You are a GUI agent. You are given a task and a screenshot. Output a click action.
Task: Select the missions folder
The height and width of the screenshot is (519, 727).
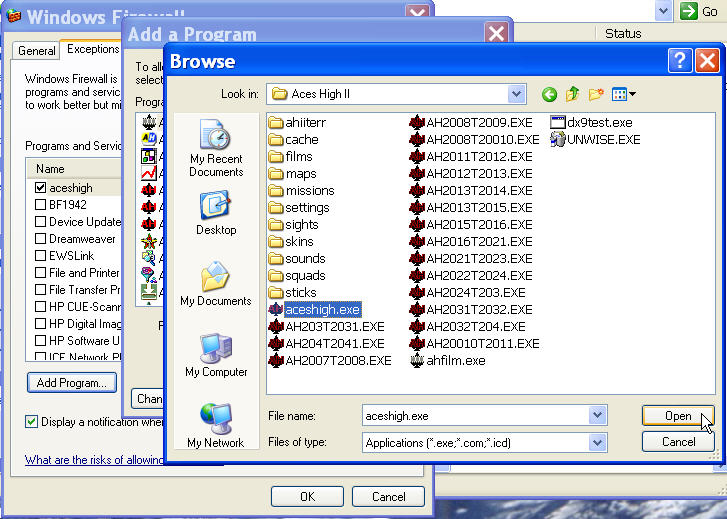point(301,191)
